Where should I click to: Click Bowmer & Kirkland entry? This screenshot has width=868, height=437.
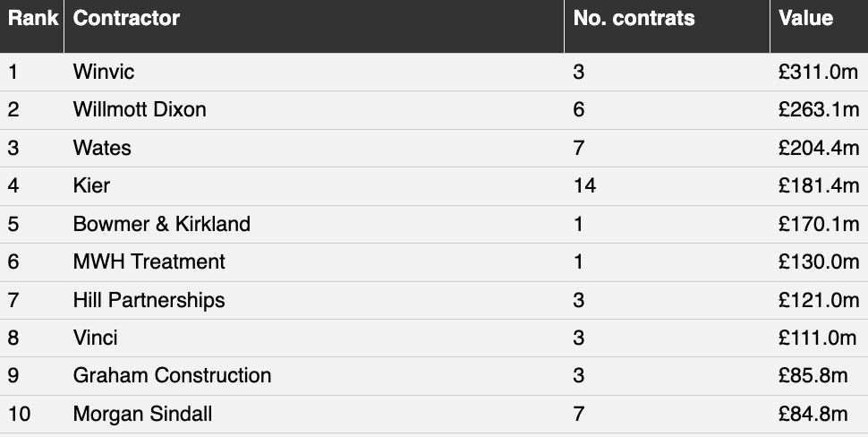[162, 224]
